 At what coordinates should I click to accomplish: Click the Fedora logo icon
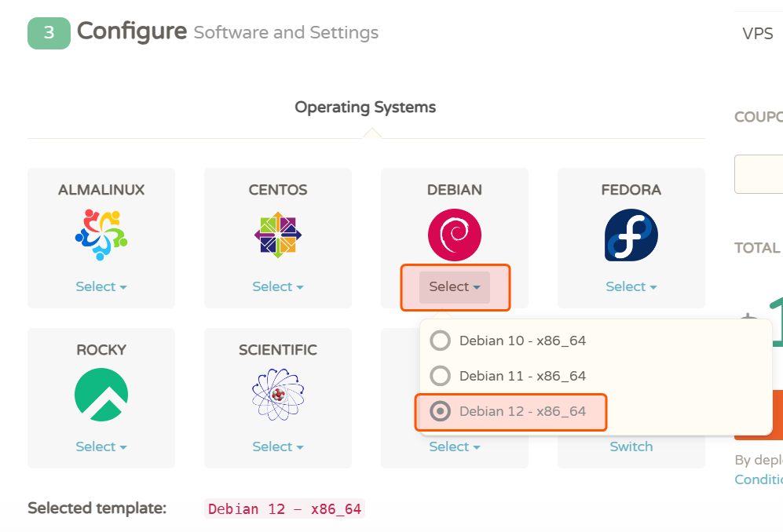coord(631,235)
